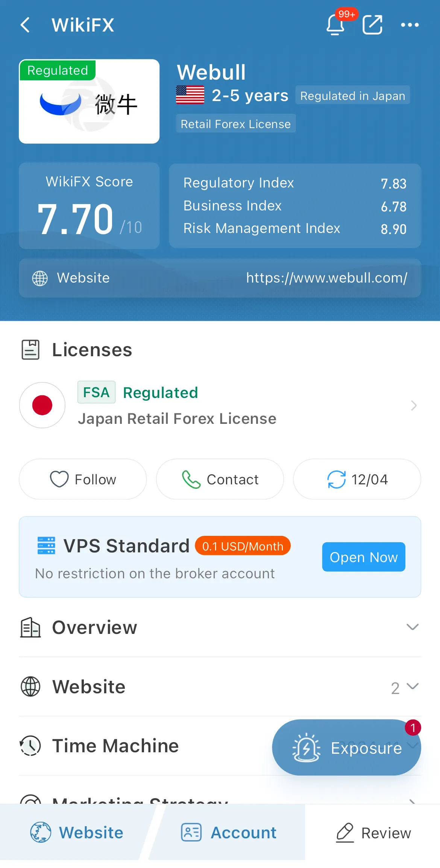Viewport: 440px width, 868px height.
Task: Open the Review tab with pencil
Action: [373, 833]
